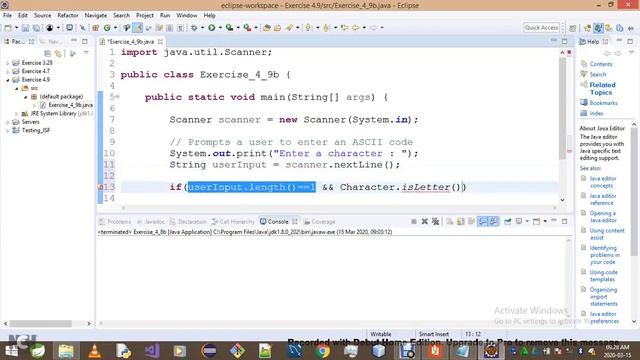The width and height of the screenshot is (640, 360).
Task: Expand JRE System Library node
Action: click(x=17, y=114)
